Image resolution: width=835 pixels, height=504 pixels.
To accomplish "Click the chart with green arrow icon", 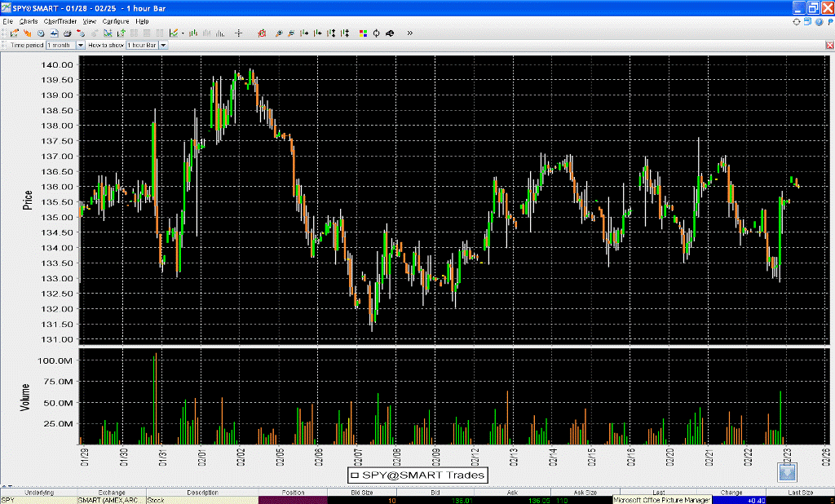I will (121, 33).
